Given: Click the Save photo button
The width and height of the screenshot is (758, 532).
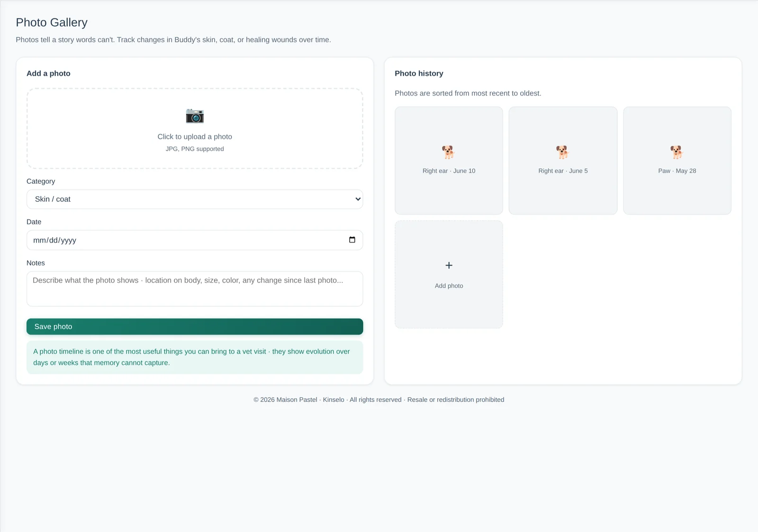Looking at the screenshot, I should [x=195, y=326].
